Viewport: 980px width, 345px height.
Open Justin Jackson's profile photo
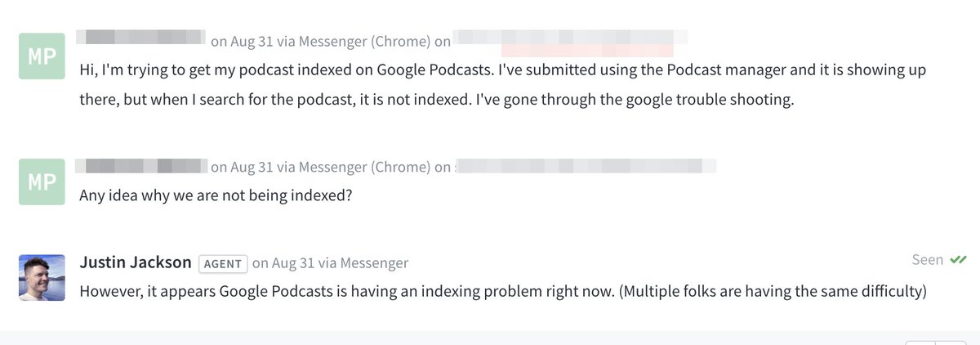41,278
